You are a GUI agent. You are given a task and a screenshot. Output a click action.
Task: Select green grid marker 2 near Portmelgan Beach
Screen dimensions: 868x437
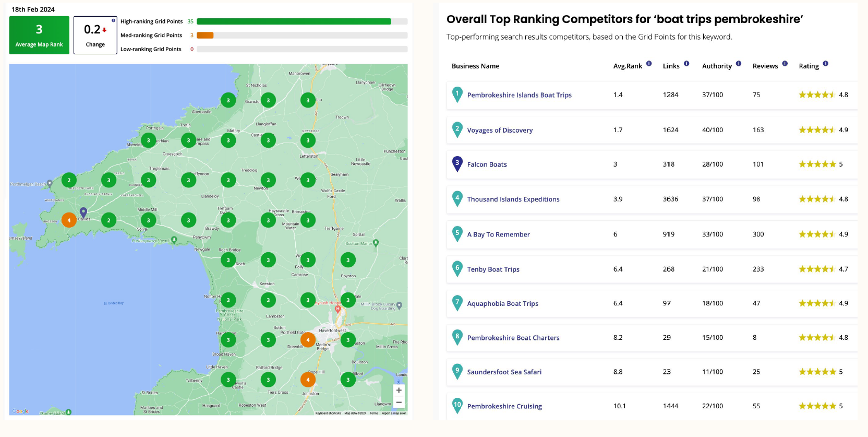tap(69, 180)
